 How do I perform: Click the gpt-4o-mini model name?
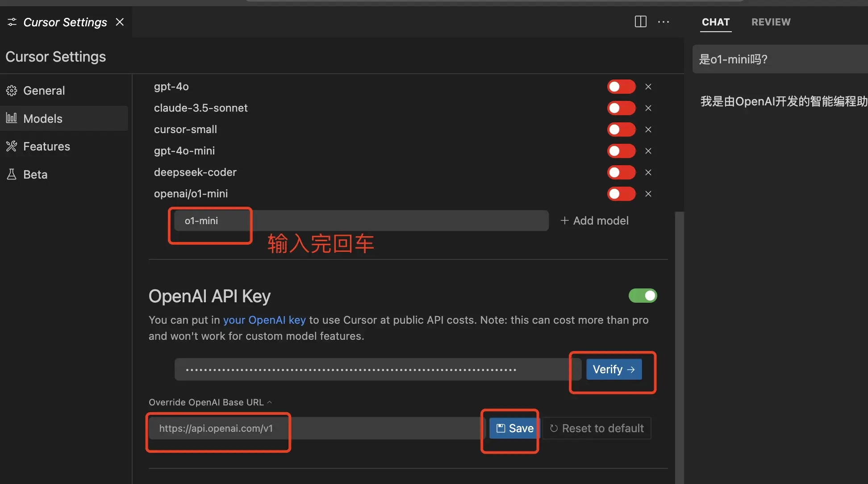pos(184,151)
